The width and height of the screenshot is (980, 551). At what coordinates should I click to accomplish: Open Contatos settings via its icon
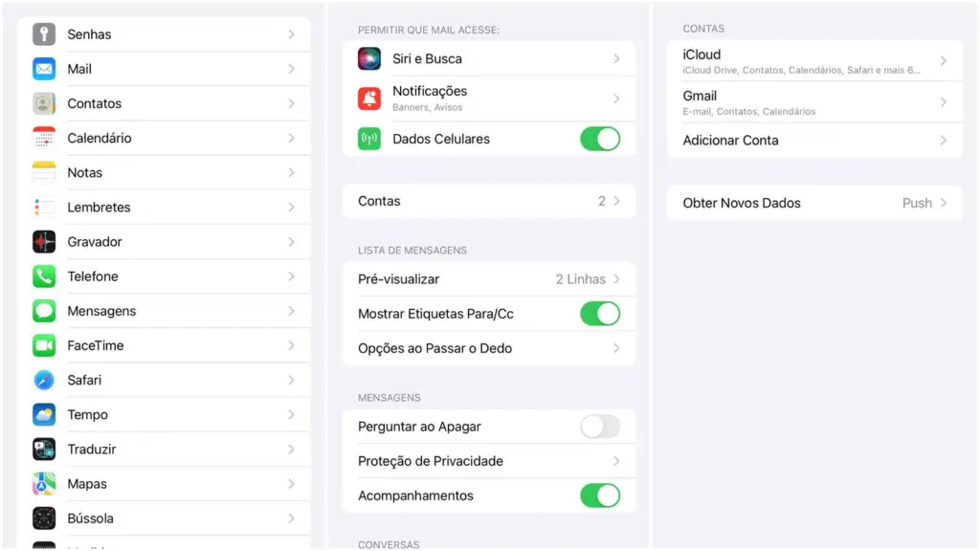tap(42, 103)
